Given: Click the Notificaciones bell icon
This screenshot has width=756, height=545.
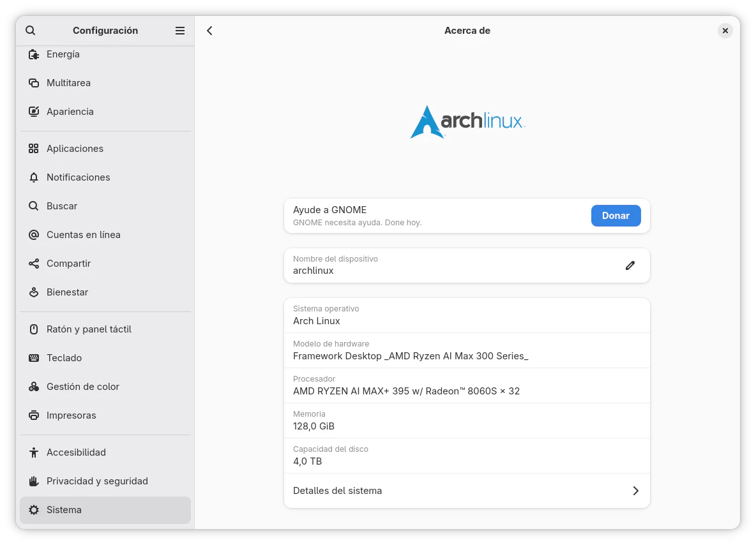Looking at the screenshot, I should [x=34, y=177].
